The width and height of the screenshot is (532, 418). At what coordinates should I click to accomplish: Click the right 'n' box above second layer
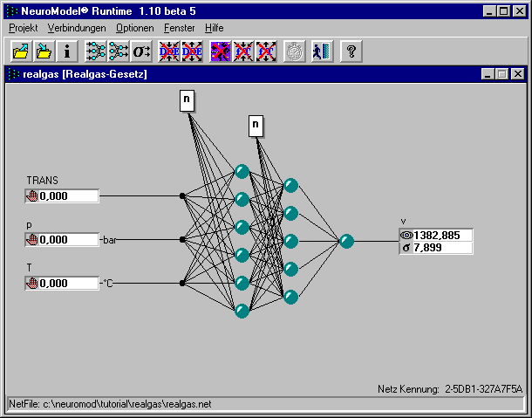[255, 126]
